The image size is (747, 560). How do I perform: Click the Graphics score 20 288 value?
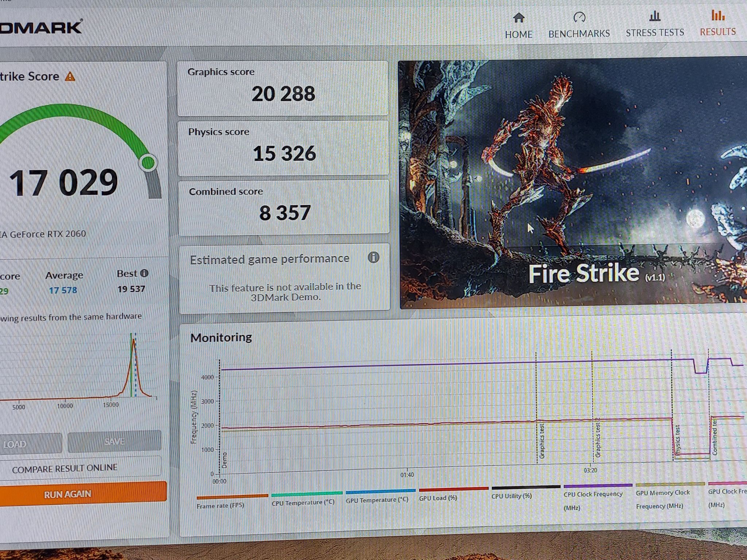click(283, 94)
